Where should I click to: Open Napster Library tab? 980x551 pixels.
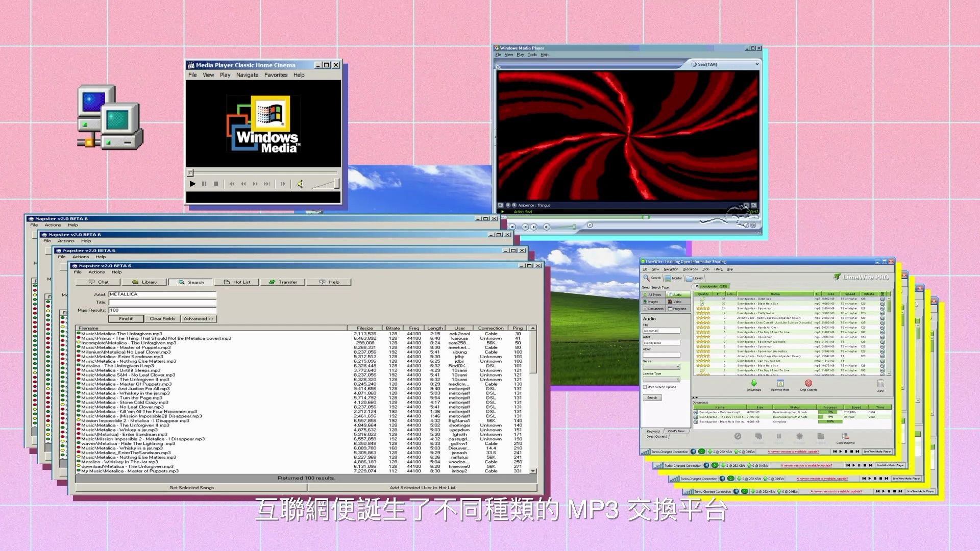point(144,282)
